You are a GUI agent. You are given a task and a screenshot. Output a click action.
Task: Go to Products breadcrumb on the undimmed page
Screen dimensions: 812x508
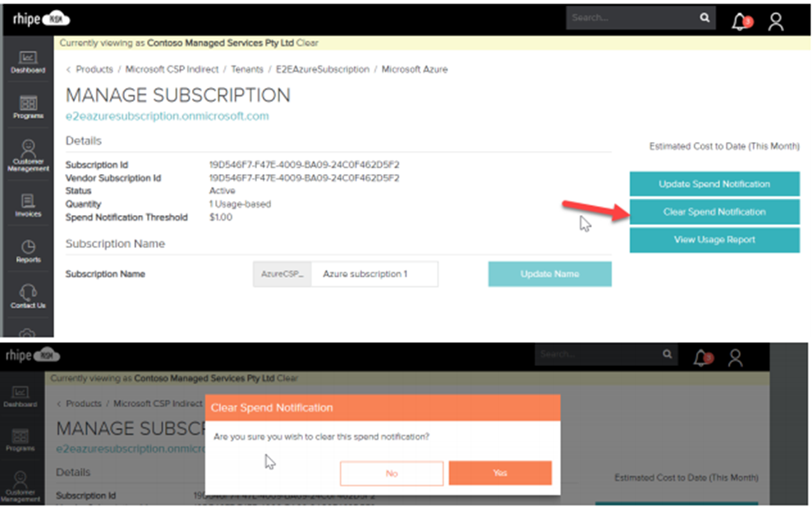[x=94, y=70]
